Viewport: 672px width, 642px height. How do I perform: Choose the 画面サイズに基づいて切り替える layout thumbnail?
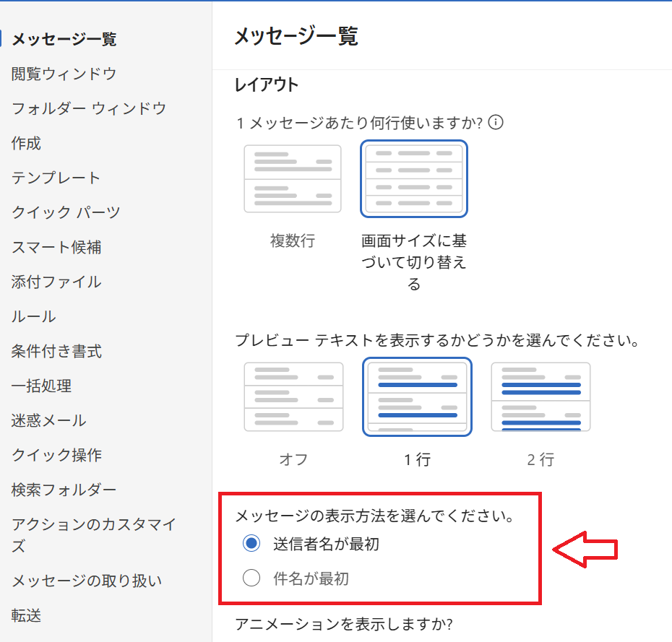point(414,178)
